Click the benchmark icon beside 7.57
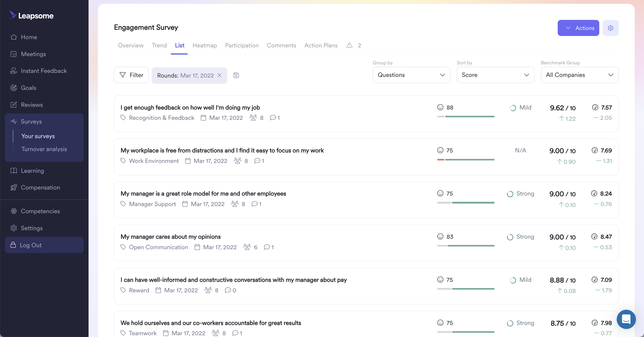The width and height of the screenshot is (644, 337). click(x=595, y=107)
